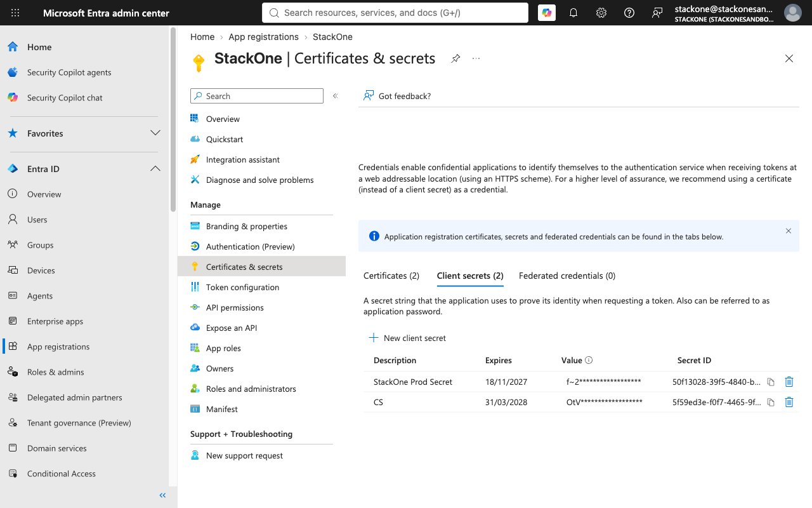Delete the StackOne Prod Secret
Viewport: 812px width, 508px height.
coord(789,382)
